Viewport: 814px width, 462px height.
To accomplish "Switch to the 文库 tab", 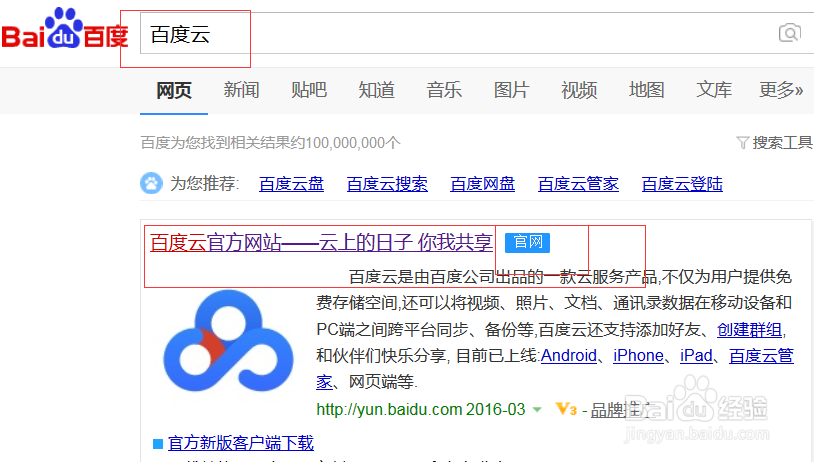I will pos(714,90).
